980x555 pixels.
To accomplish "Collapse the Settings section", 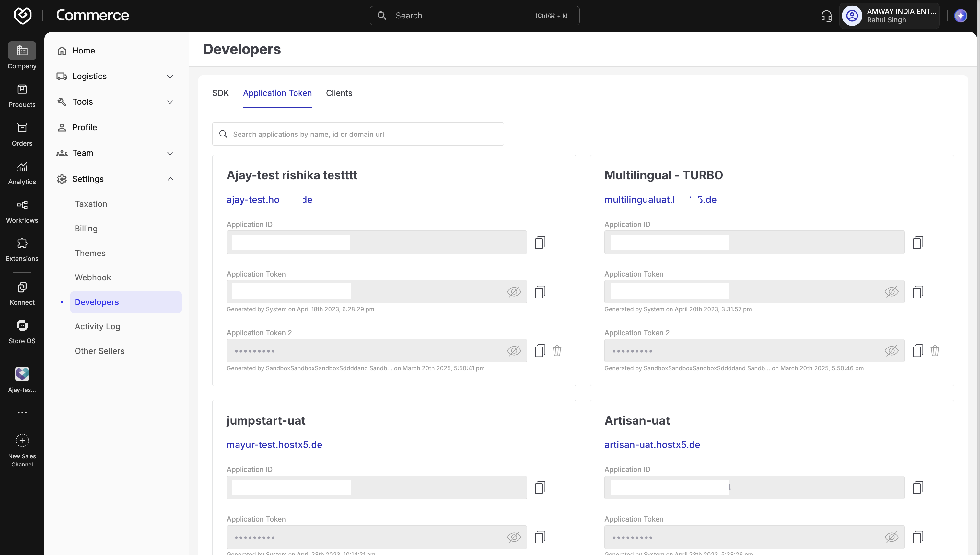I will [x=170, y=179].
